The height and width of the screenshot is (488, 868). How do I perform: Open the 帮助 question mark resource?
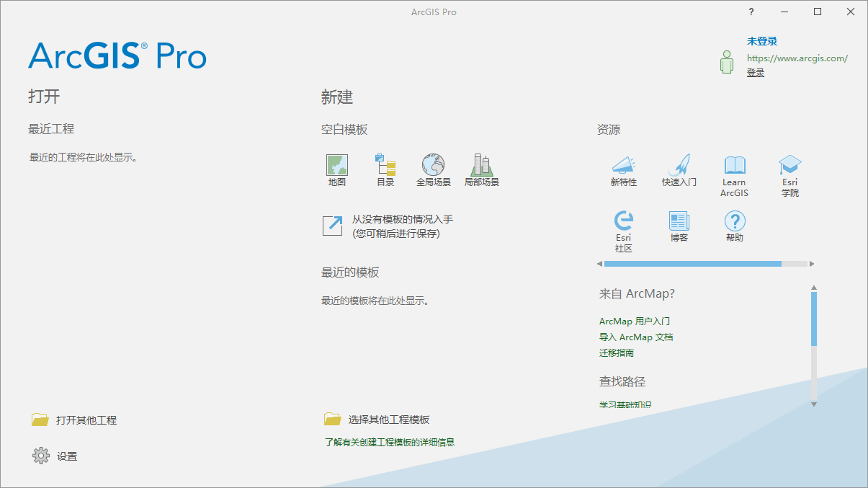coord(735,221)
